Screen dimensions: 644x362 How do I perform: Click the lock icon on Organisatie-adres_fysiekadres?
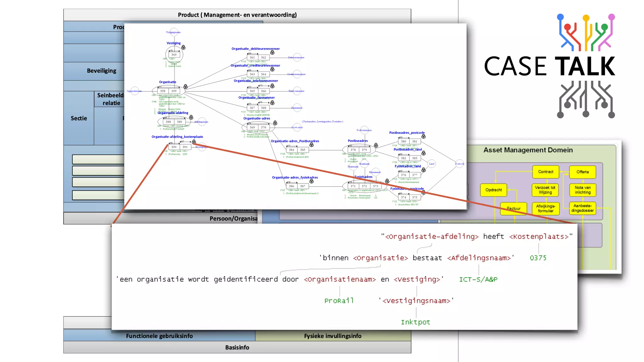tap(312, 181)
